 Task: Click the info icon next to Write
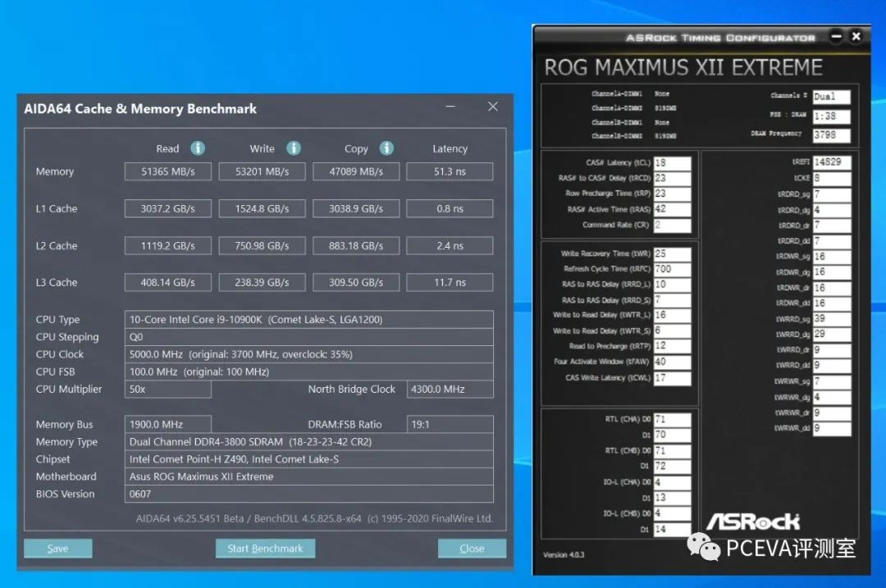coord(293,148)
